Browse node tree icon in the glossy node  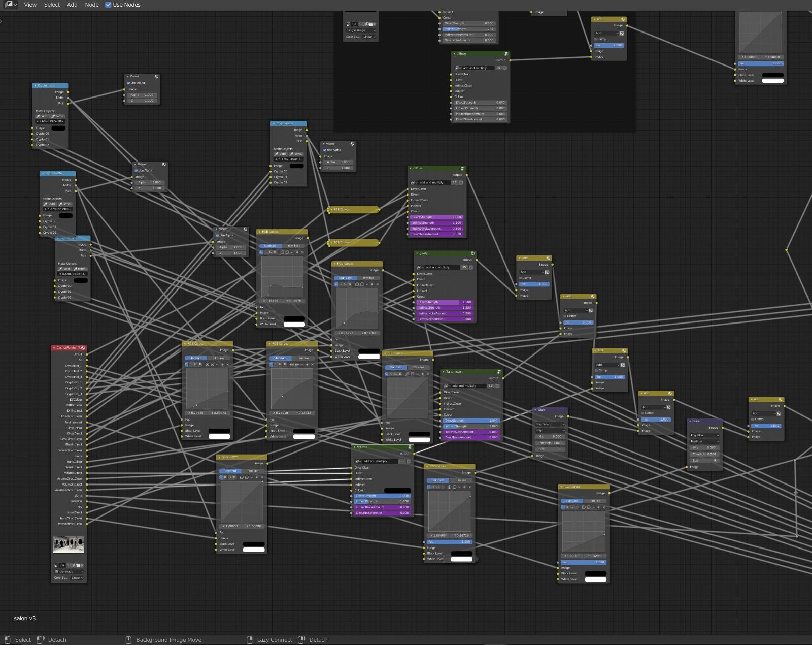420,268
